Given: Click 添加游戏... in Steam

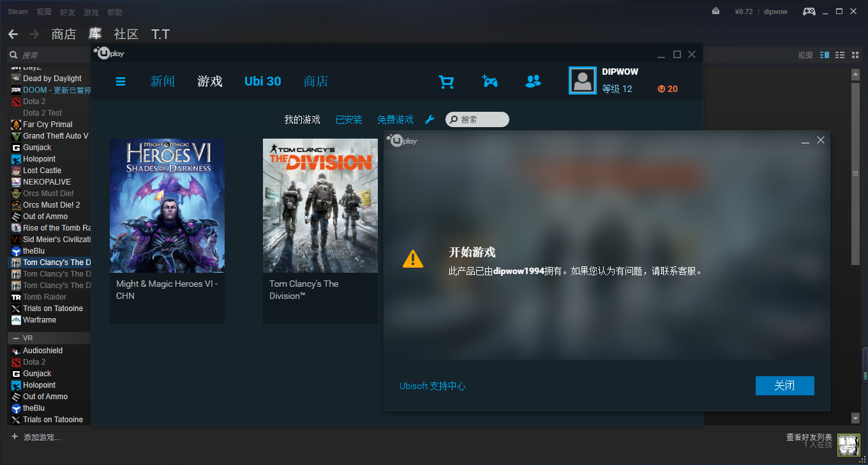Looking at the screenshot, I should click(42, 438).
